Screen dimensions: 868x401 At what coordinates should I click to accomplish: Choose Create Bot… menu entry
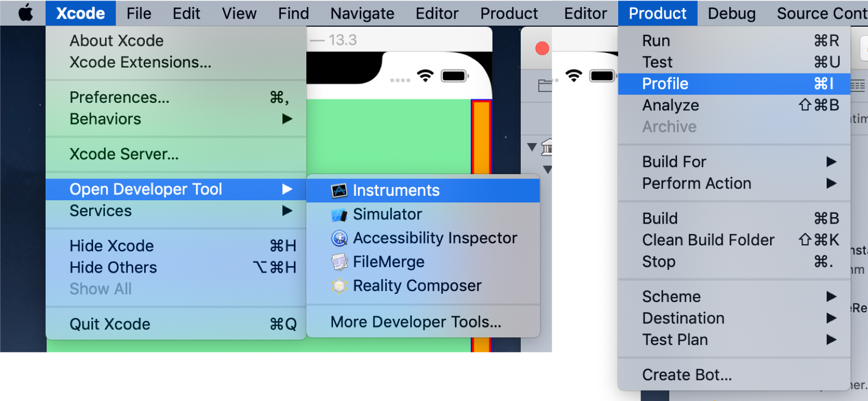pyautogui.click(x=687, y=375)
